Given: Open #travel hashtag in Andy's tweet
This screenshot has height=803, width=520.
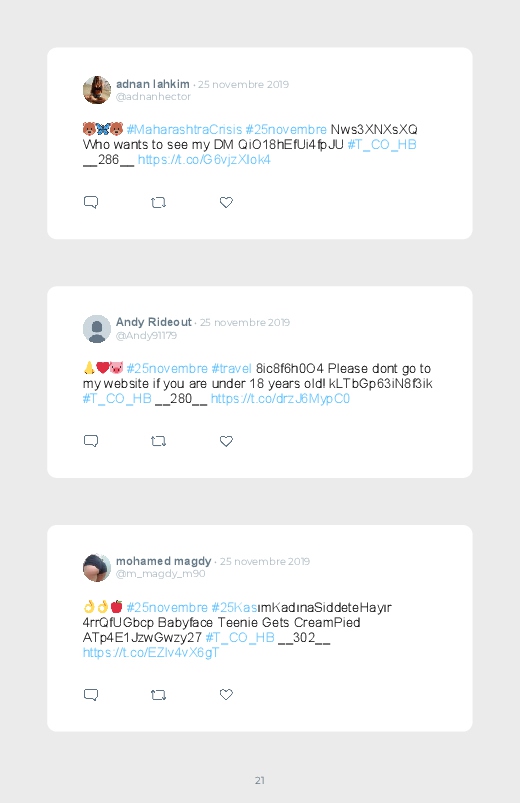Looking at the screenshot, I should (232, 368).
